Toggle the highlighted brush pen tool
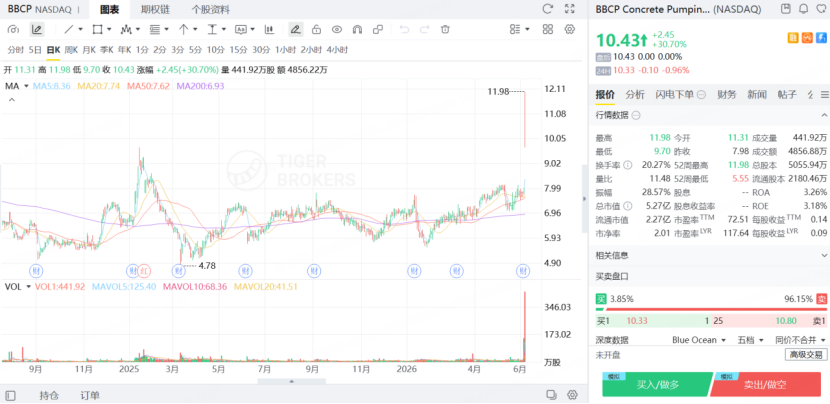The image size is (830, 404). coord(296,29)
